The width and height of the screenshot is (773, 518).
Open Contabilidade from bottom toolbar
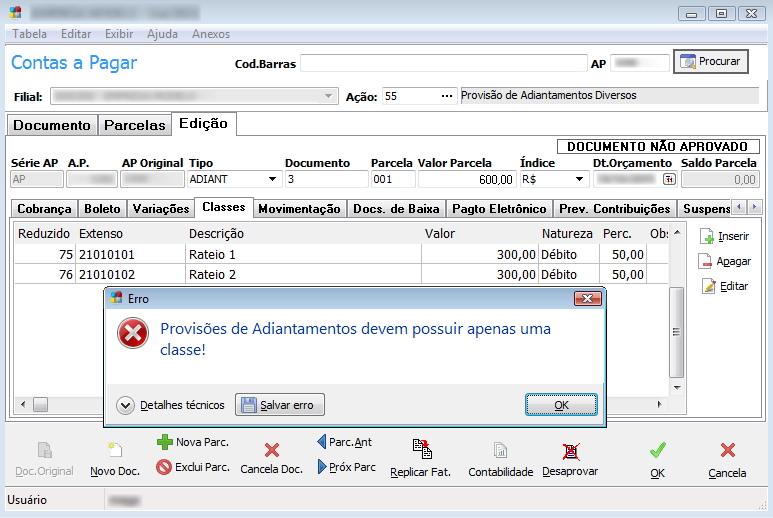(x=500, y=451)
